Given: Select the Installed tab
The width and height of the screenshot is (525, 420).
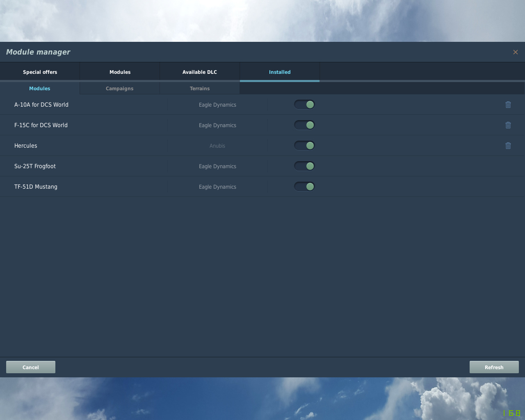Looking at the screenshot, I should pos(280,72).
